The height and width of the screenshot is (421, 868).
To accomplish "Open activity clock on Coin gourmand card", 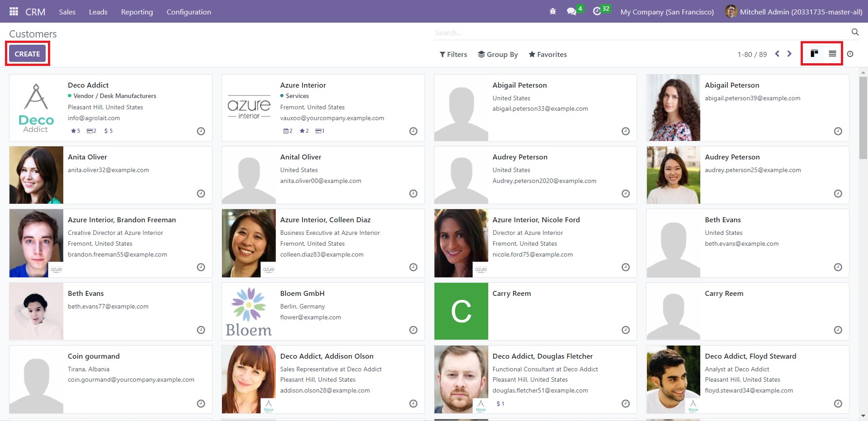I will pyautogui.click(x=201, y=403).
